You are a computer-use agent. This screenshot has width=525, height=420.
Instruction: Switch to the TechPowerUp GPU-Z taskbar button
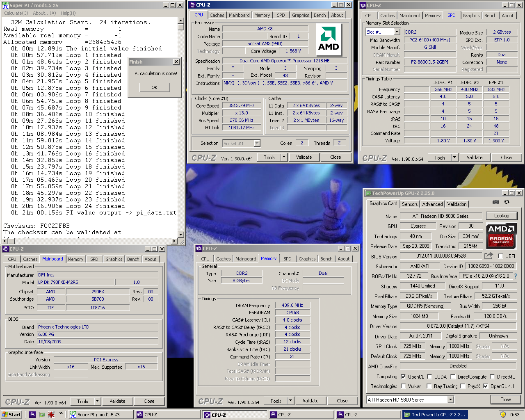[x=436, y=415]
